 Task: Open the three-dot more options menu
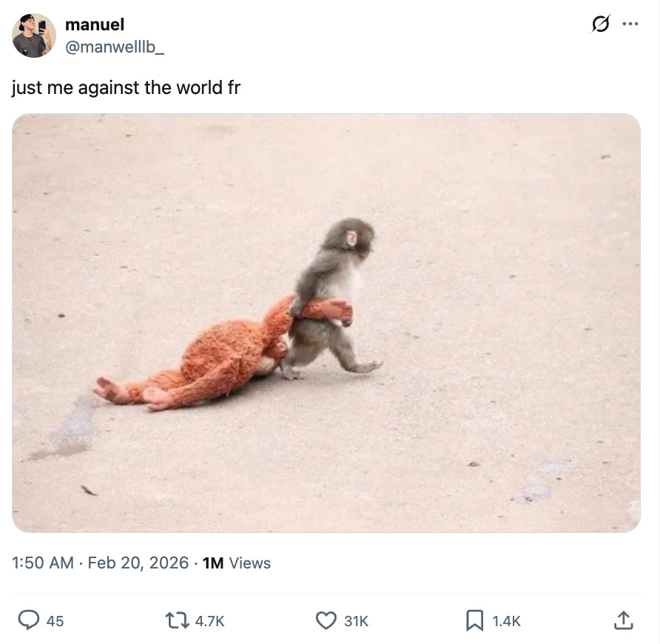[x=630, y=24]
